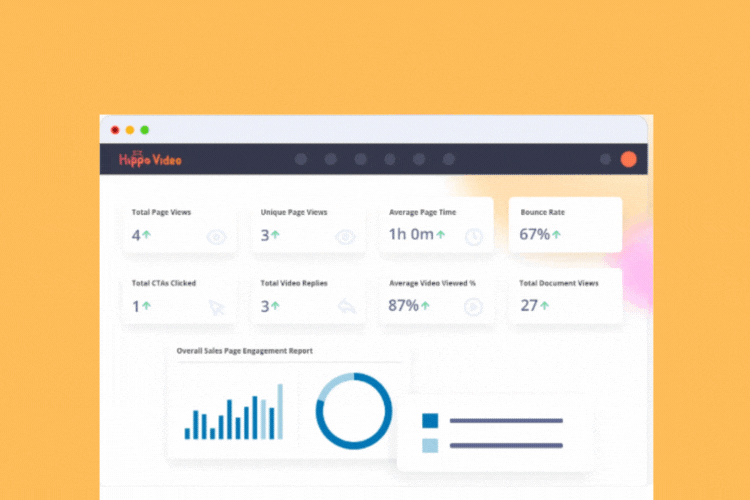Click the green arrow beside 67% bounce rate
This screenshot has height=500, width=750.
pos(556,234)
